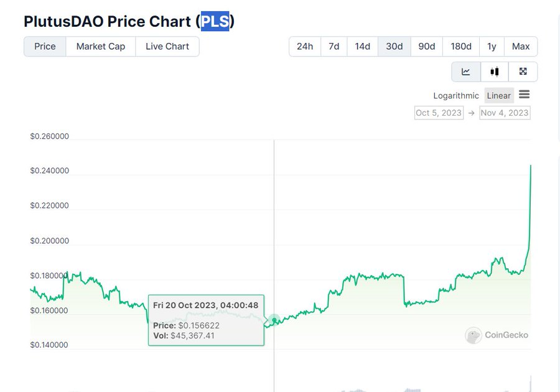Select the 24h time range
The width and height of the screenshot is (560, 392).
305,47
